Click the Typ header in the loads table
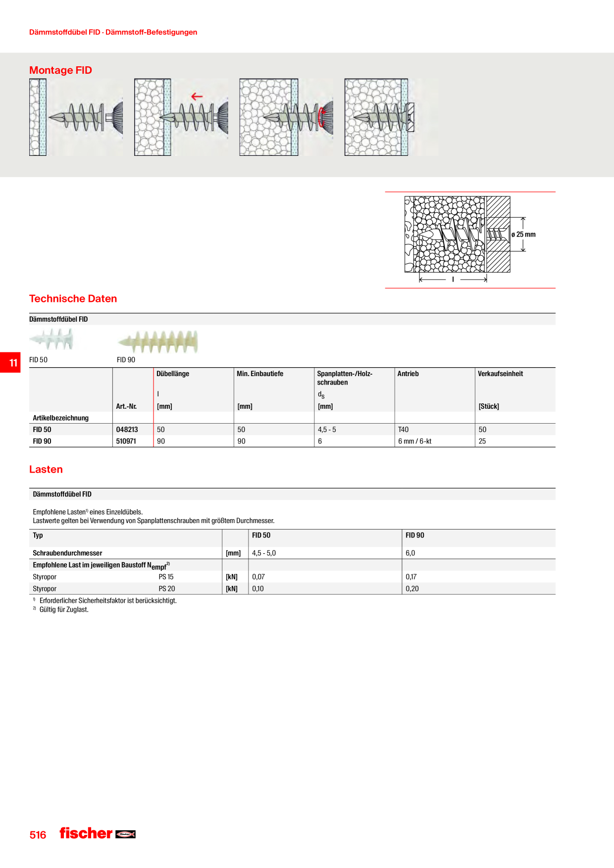This screenshot has width=614, height=868. pyautogui.click(x=38, y=535)
